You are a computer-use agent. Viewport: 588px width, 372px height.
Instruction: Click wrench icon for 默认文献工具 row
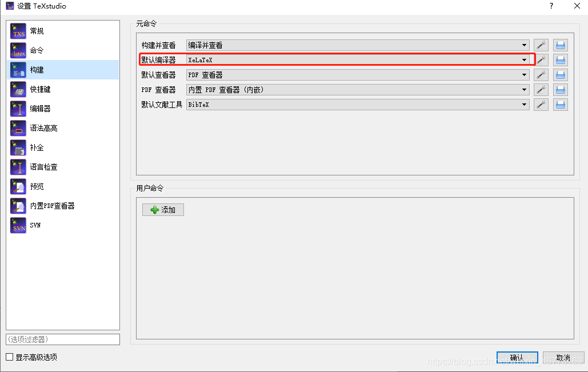[x=541, y=105]
